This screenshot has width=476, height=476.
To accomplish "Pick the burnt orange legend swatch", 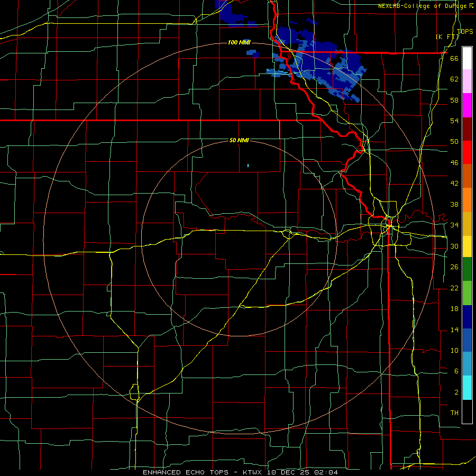I will click(467, 176).
